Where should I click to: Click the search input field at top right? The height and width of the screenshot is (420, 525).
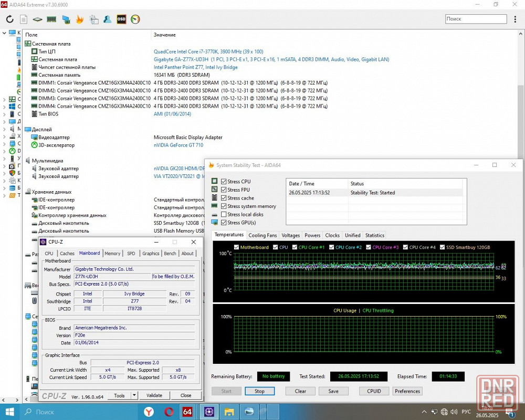(x=475, y=19)
